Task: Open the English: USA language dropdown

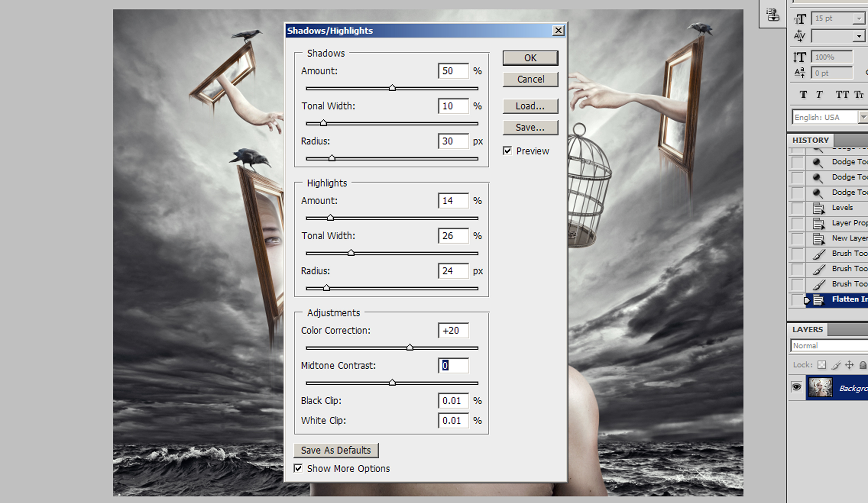Action: [864, 117]
